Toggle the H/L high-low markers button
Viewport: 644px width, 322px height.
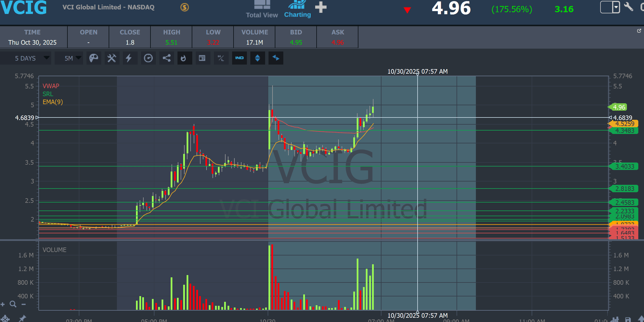coord(221,58)
